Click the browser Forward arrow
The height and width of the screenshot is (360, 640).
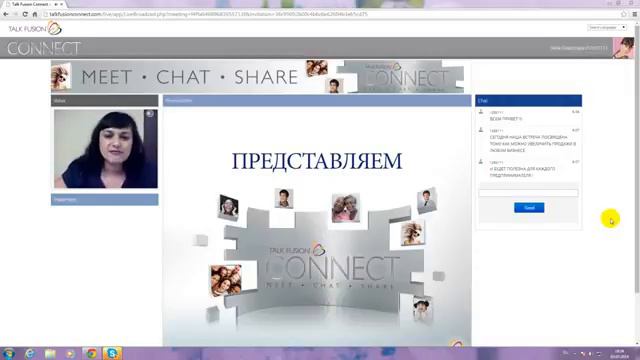click(x=15, y=14)
